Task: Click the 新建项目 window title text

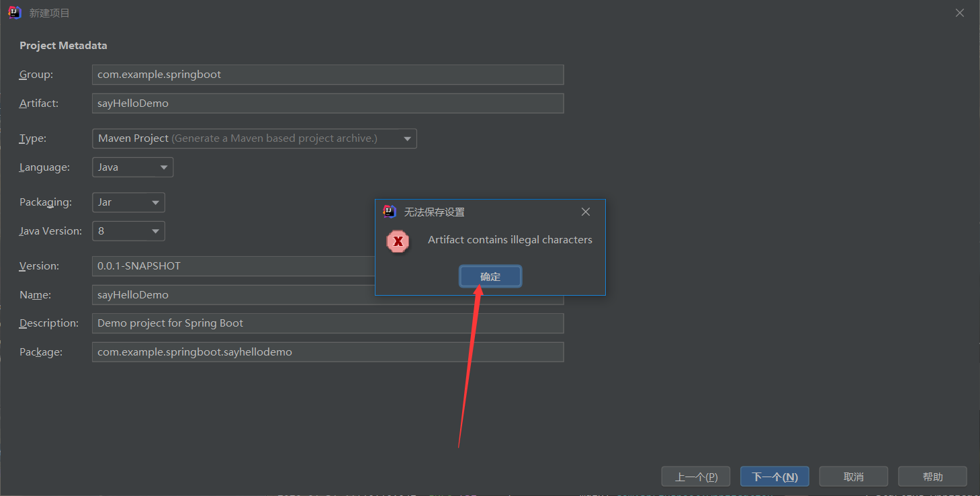Action: [49, 13]
